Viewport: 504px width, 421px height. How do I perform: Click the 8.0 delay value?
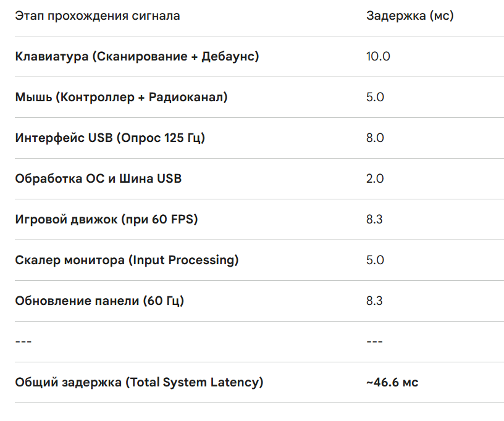tap(375, 138)
